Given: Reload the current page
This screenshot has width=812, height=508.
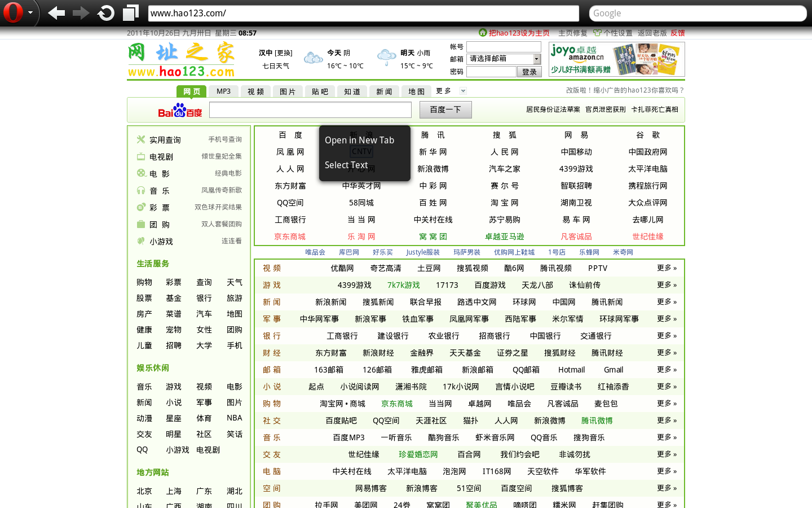Looking at the screenshot, I should pos(105,13).
